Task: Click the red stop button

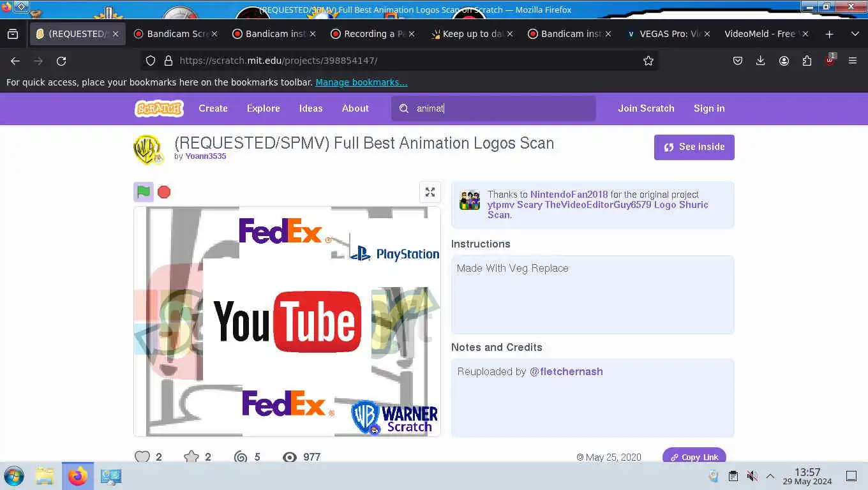Action: (x=164, y=192)
